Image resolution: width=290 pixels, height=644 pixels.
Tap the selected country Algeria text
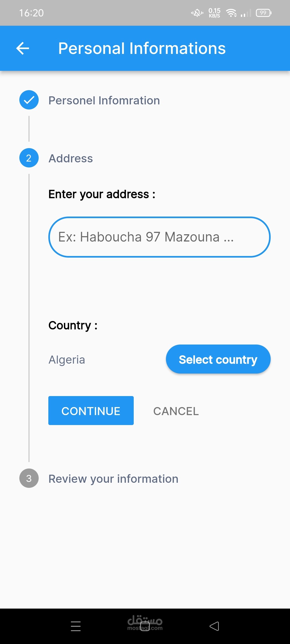click(67, 360)
